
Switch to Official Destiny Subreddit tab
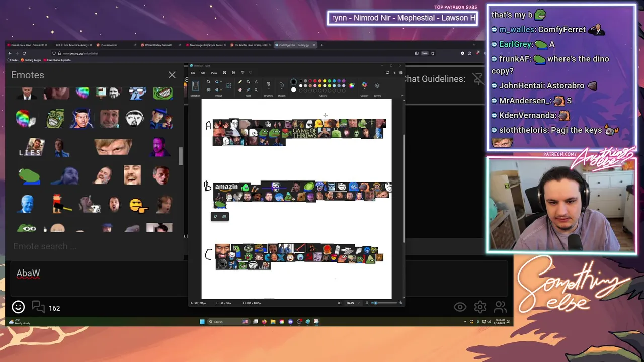point(158,45)
